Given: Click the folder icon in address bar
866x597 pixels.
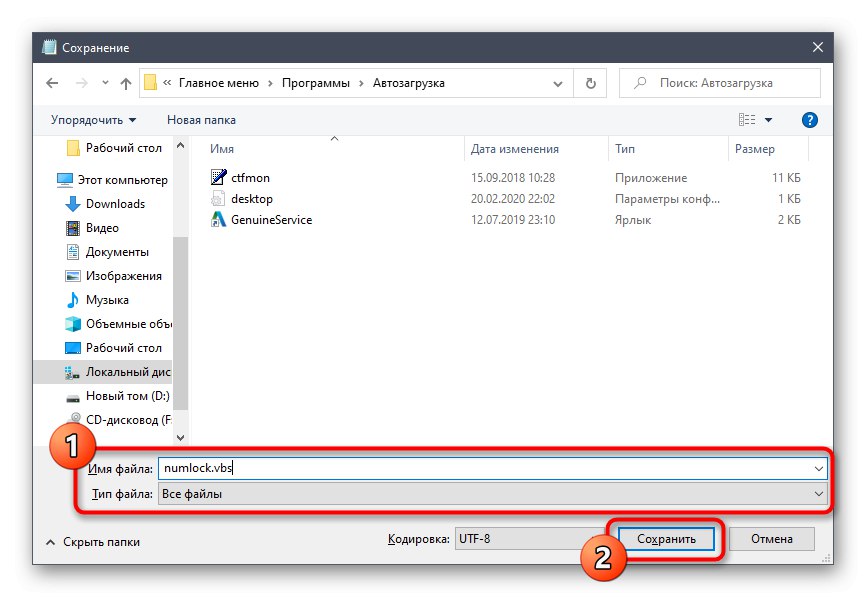Looking at the screenshot, I should (x=150, y=83).
